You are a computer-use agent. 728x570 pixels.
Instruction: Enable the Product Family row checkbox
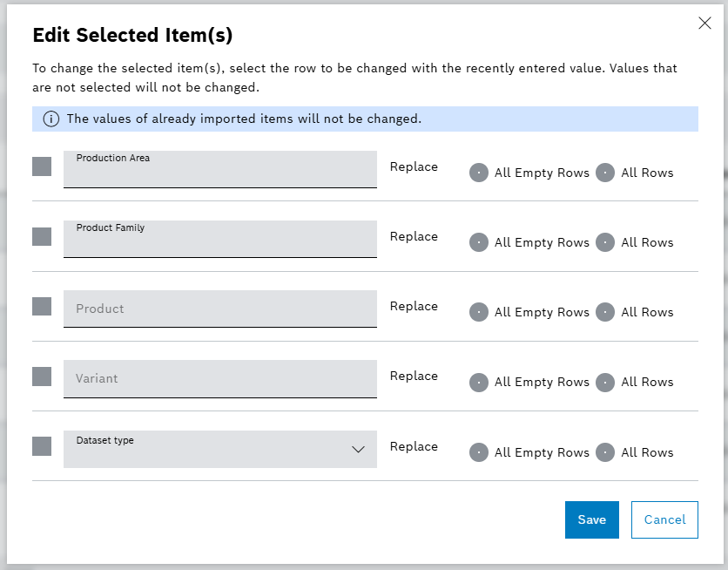[42, 236]
